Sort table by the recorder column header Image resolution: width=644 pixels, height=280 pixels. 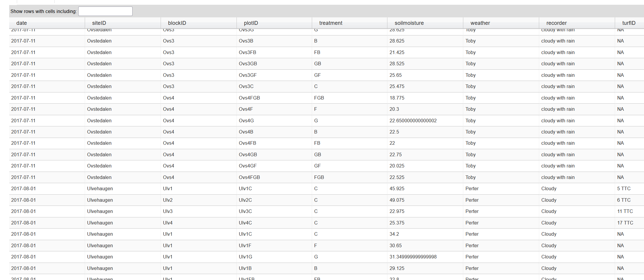click(x=556, y=23)
